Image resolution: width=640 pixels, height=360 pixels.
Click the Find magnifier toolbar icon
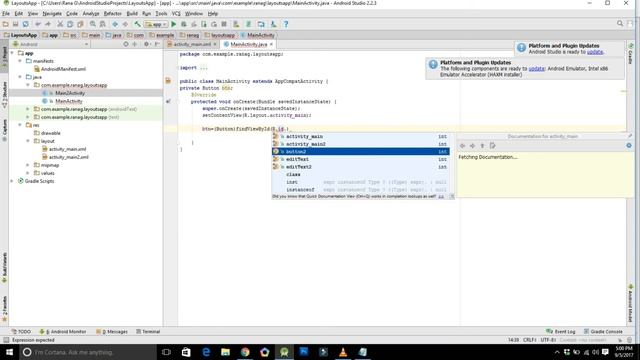click(x=93, y=24)
